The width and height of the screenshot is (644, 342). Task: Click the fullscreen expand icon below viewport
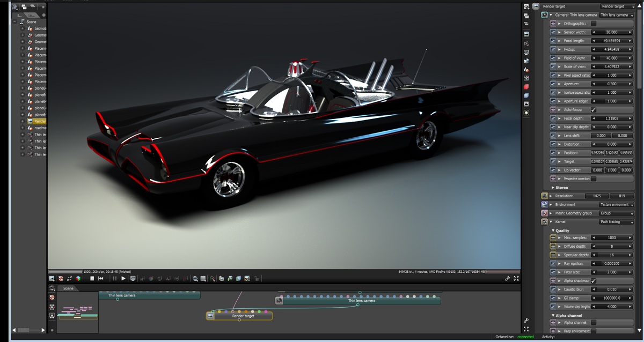516,278
